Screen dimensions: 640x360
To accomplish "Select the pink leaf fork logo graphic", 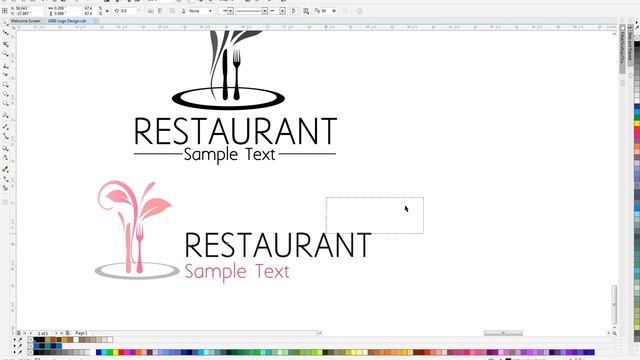I will pos(137,230).
